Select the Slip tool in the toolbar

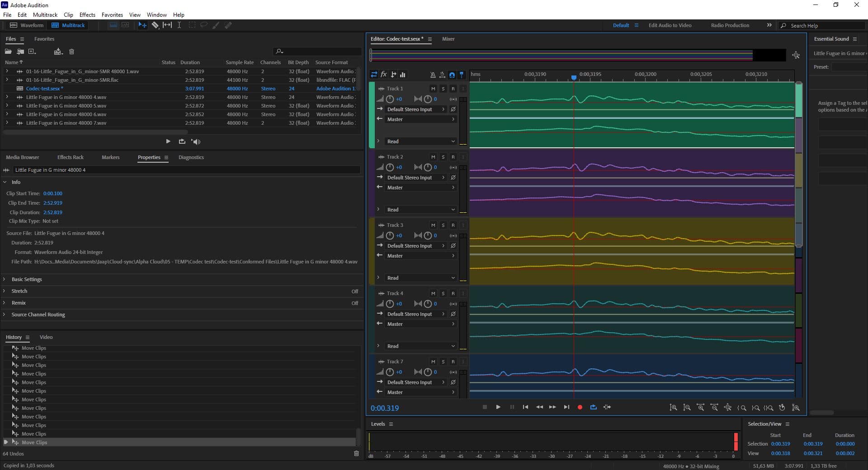[167, 25]
